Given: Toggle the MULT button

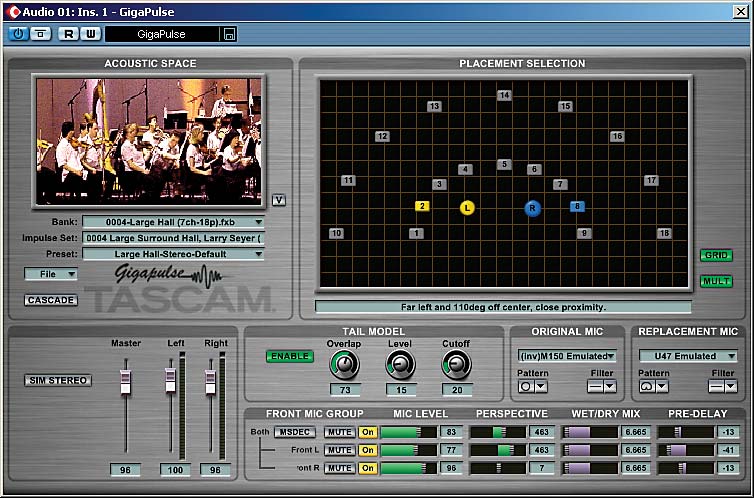Looking at the screenshot, I should click(716, 281).
